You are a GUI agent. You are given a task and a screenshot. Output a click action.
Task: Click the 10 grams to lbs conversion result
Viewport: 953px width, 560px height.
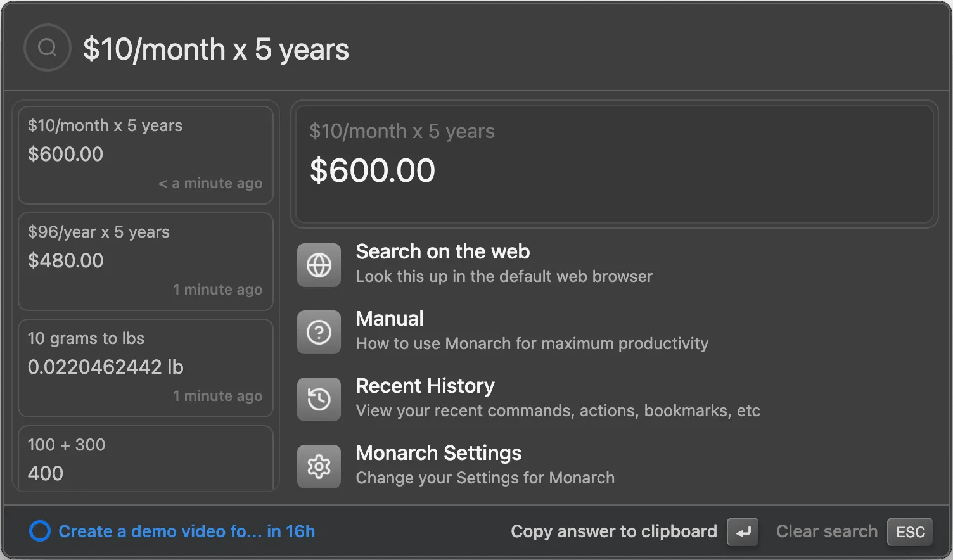click(146, 367)
